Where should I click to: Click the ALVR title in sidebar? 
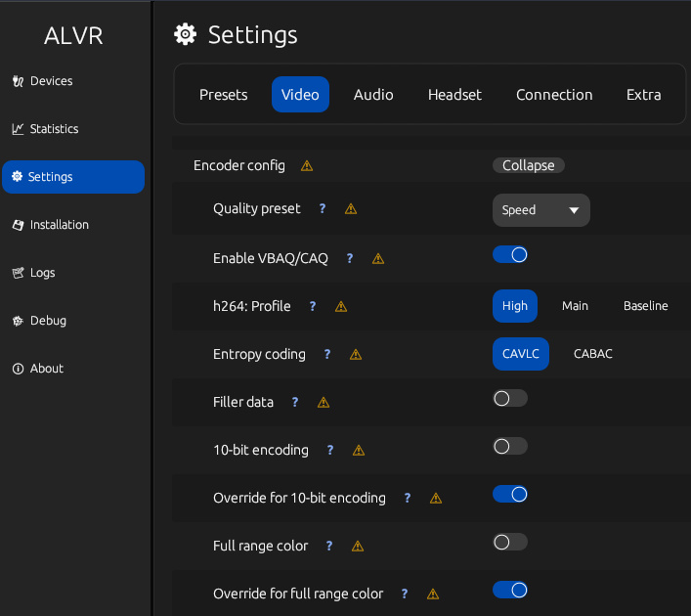pyautogui.click(x=73, y=36)
